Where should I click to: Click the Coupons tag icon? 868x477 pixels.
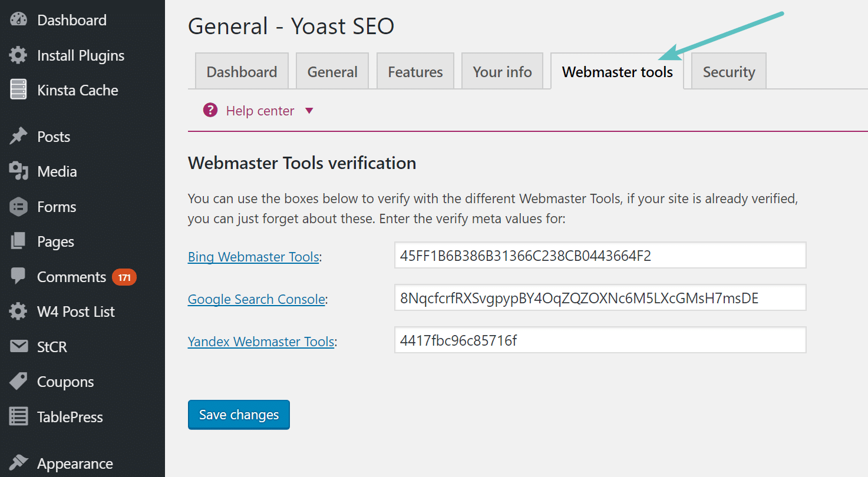tap(18, 382)
